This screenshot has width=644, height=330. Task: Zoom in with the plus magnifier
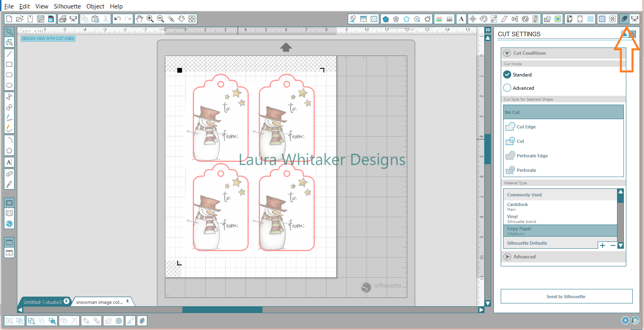(x=150, y=19)
